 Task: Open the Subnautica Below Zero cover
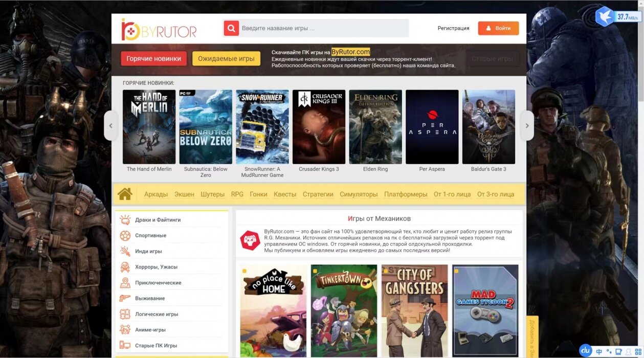pyautogui.click(x=206, y=127)
